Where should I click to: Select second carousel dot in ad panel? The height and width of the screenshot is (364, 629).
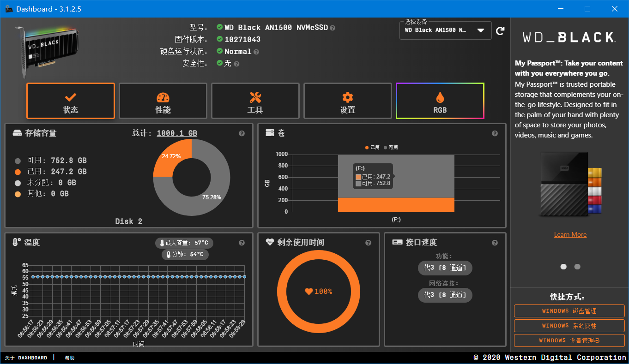click(577, 267)
